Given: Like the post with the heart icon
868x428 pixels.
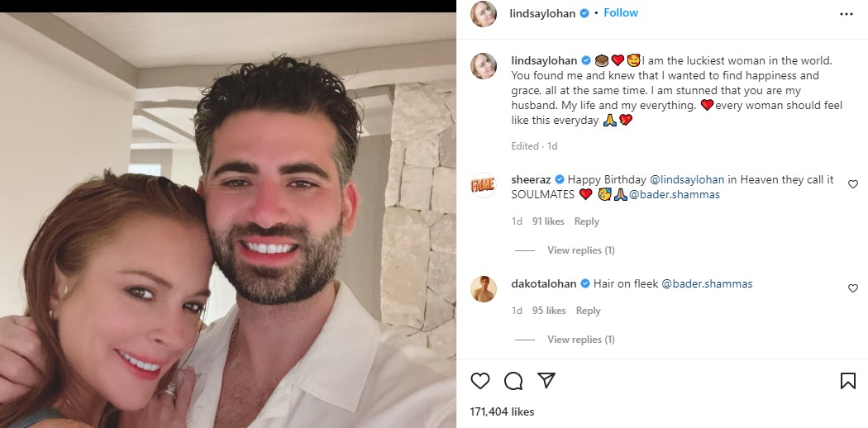Looking at the screenshot, I should coord(480,380).
